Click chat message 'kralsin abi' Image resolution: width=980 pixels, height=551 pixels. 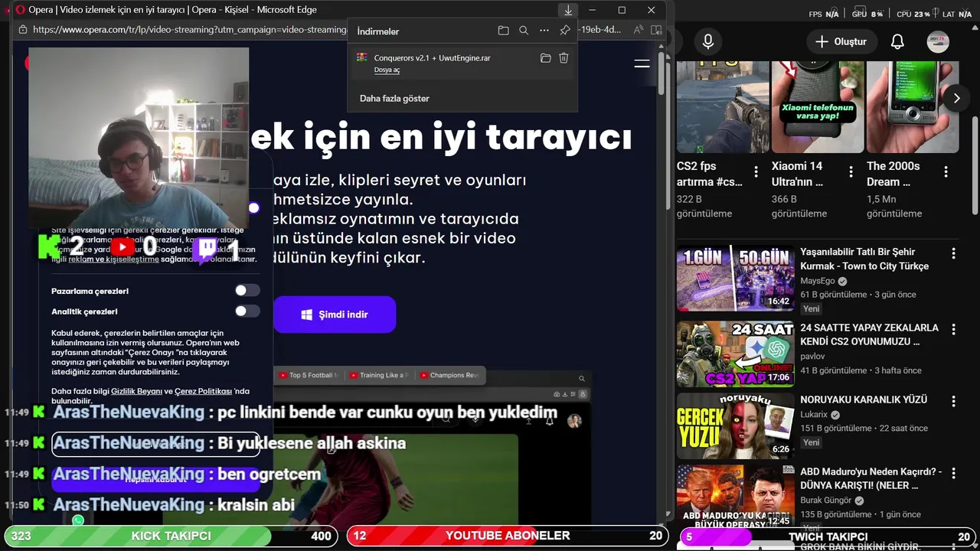(256, 505)
